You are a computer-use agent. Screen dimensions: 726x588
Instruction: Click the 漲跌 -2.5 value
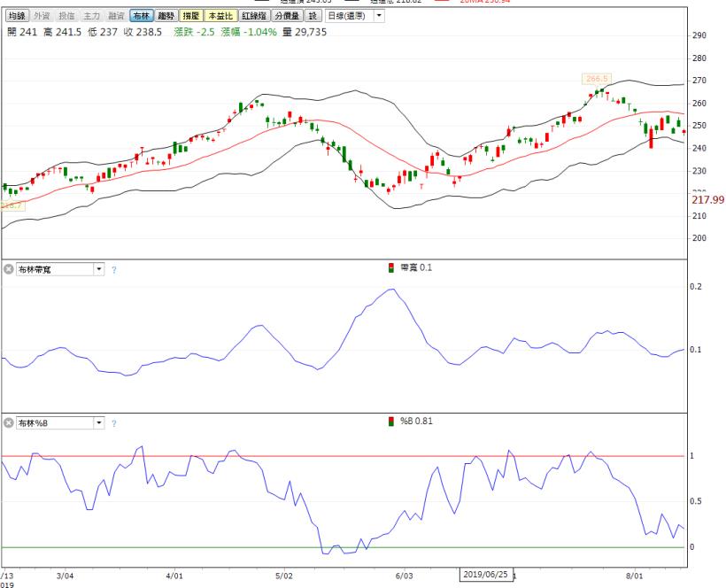[x=195, y=32]
